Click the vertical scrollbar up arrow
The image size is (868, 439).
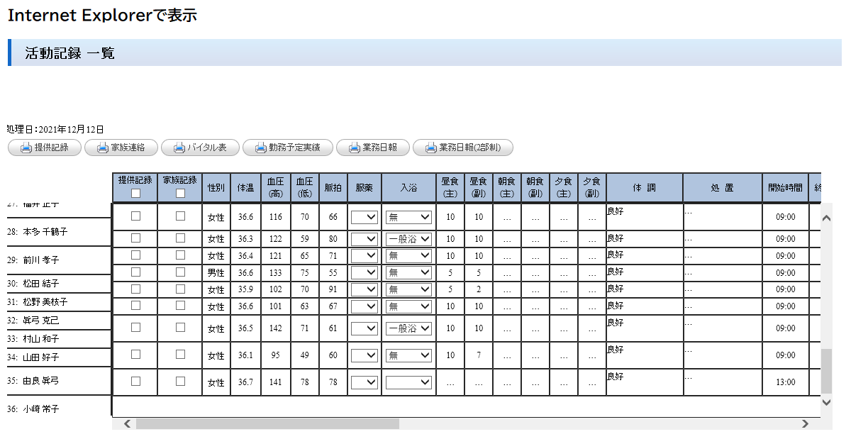(826, 218)
